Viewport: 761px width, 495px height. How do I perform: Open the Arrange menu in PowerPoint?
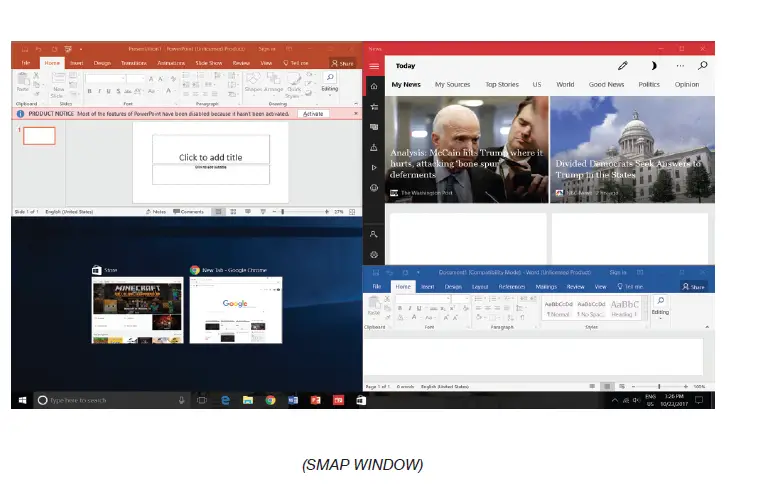pos(273,82)
